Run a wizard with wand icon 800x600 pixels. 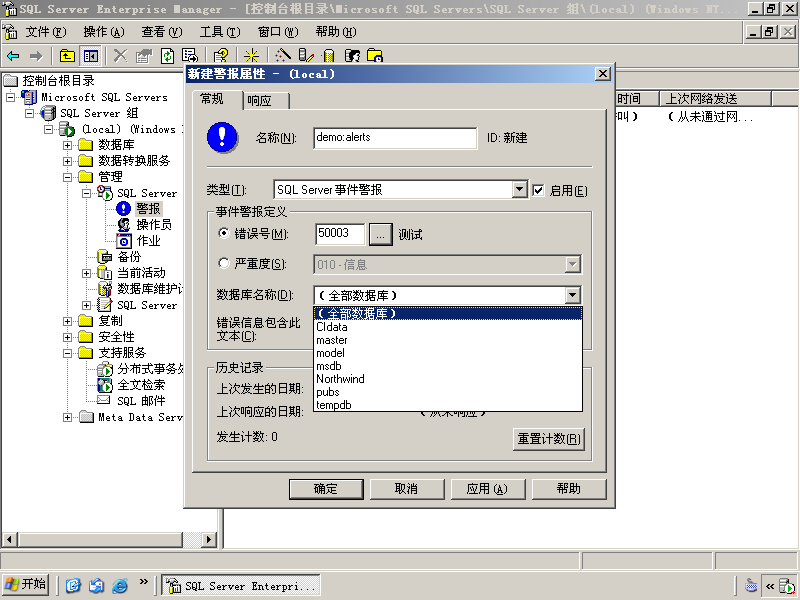(x=282, y=56)
